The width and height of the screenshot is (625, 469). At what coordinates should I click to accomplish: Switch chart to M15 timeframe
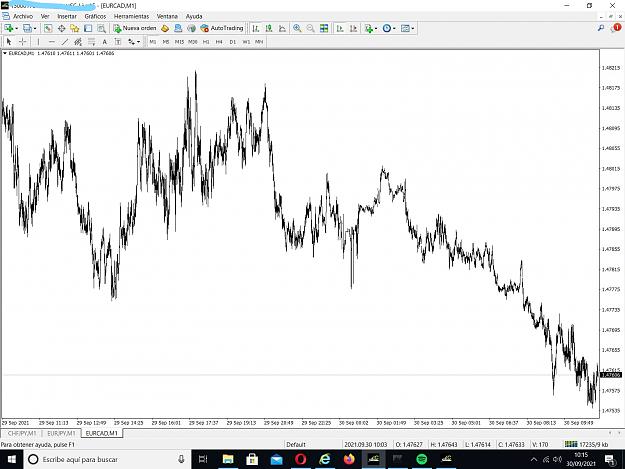pos(179,42)
